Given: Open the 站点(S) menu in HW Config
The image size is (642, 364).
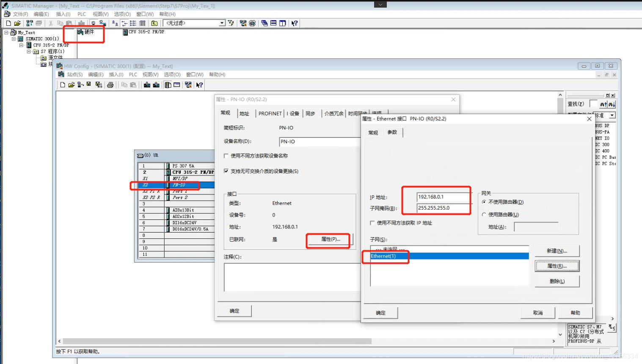Looking at the screenshot, I should pos(75,74).
